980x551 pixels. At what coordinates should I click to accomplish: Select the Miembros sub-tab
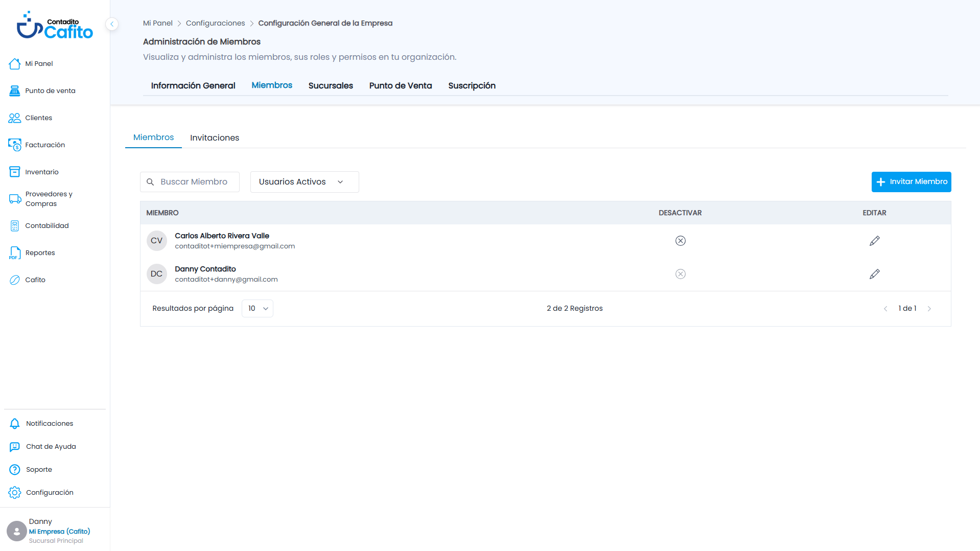click(x=153, y=137)
